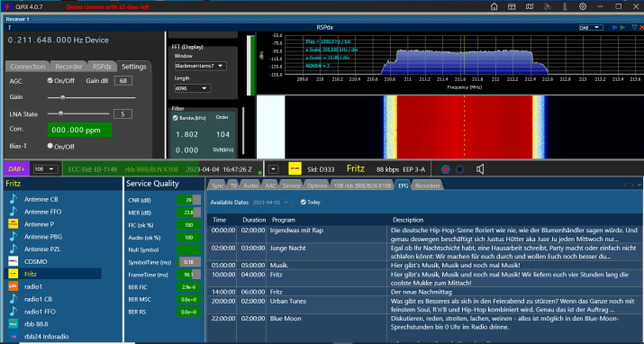644x344 pixels.
Task: Open the Available Dates dropdown
Action: tap(271, 203)
